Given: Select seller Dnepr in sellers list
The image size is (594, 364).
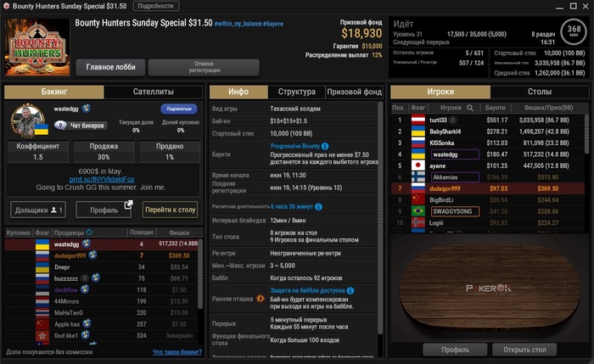Looking at the screenshot, I should [102, 267].
